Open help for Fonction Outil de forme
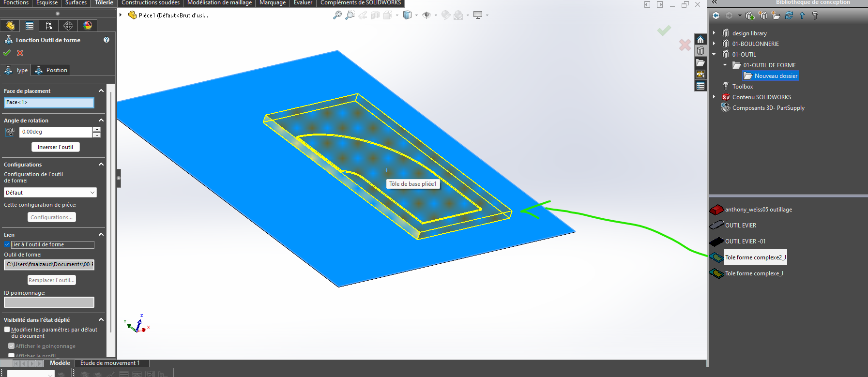Image resolution: width=868 pixels, height=377 pixels. pyautogui.click(x=107, y=40)
